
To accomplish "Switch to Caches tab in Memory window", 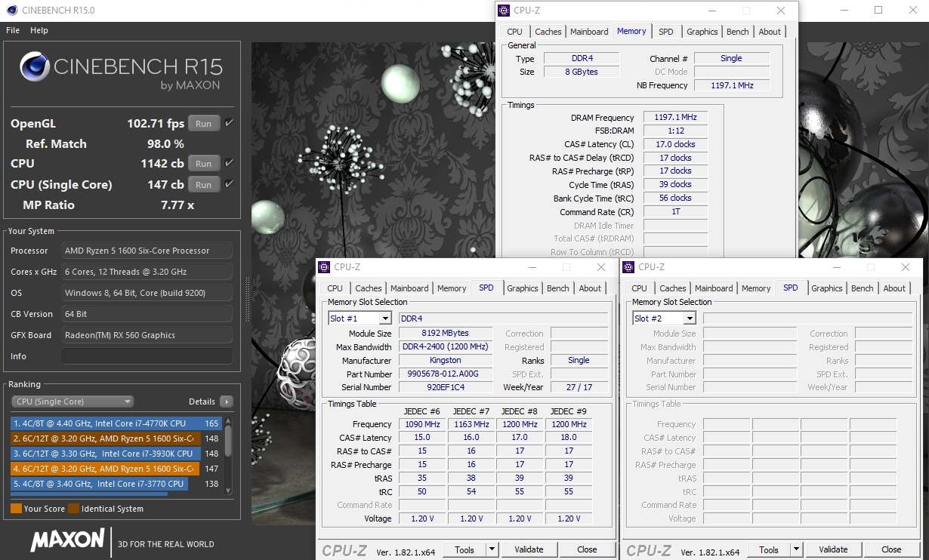I will click(x=548, y=32).
